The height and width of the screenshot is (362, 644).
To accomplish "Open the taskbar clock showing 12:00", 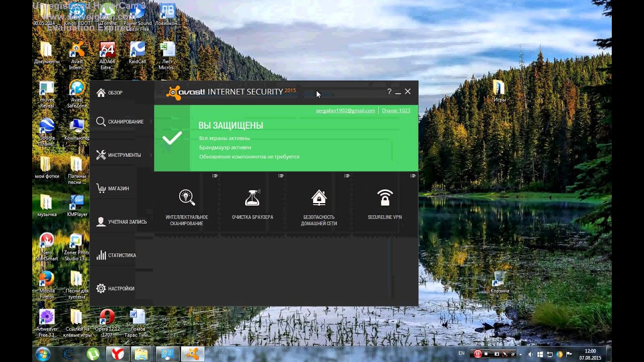I will [590, 354].
